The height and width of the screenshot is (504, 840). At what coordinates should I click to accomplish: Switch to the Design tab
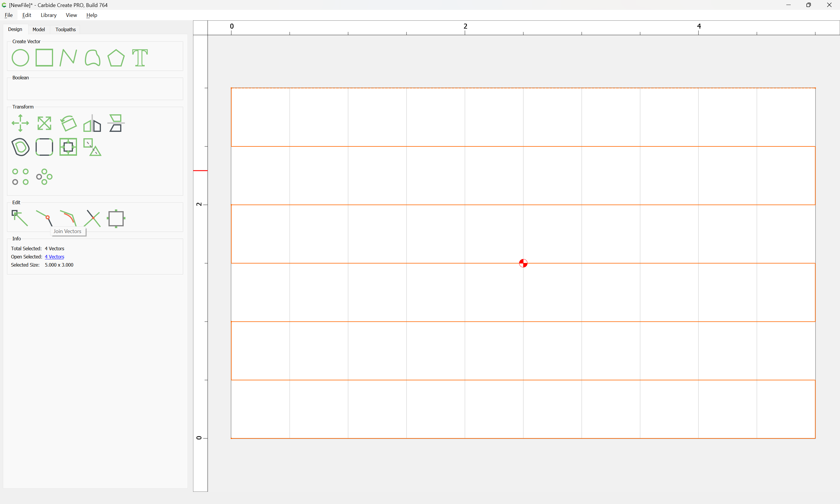pos(15,29)
